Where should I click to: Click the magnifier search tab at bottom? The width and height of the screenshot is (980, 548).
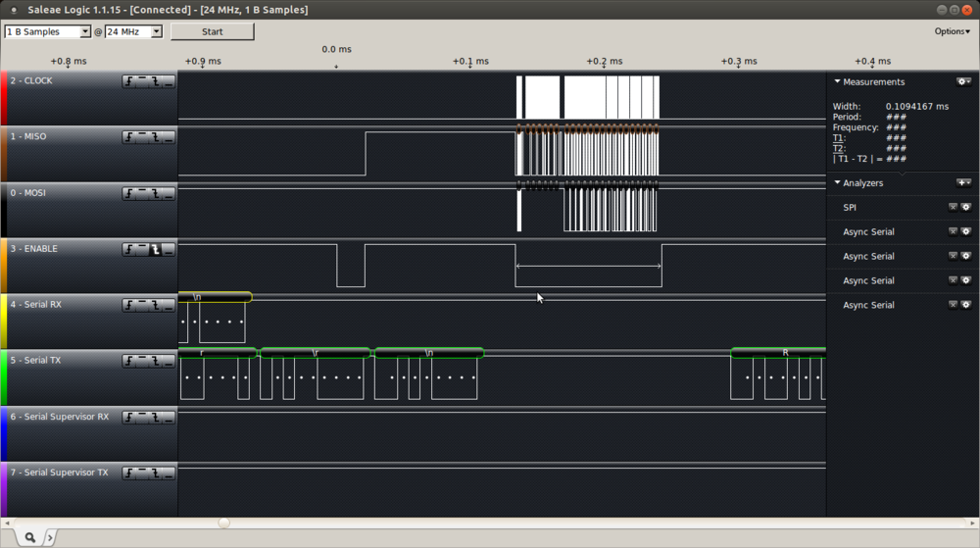30,537
